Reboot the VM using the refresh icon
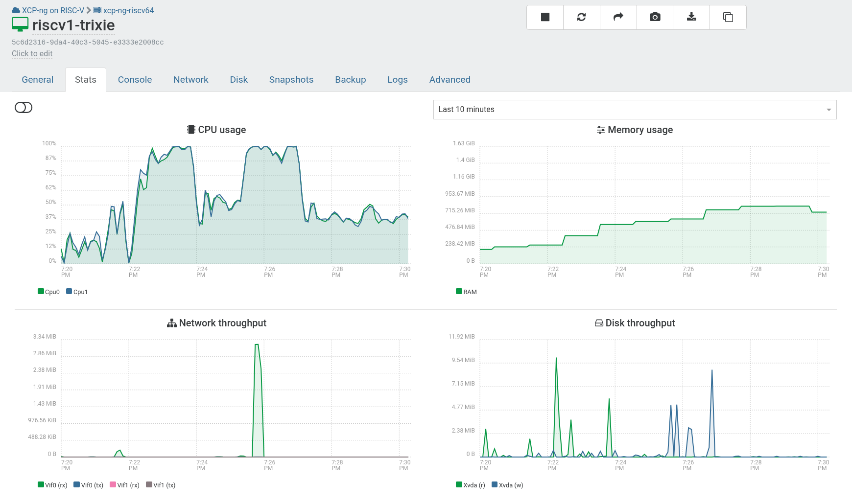 582,17
